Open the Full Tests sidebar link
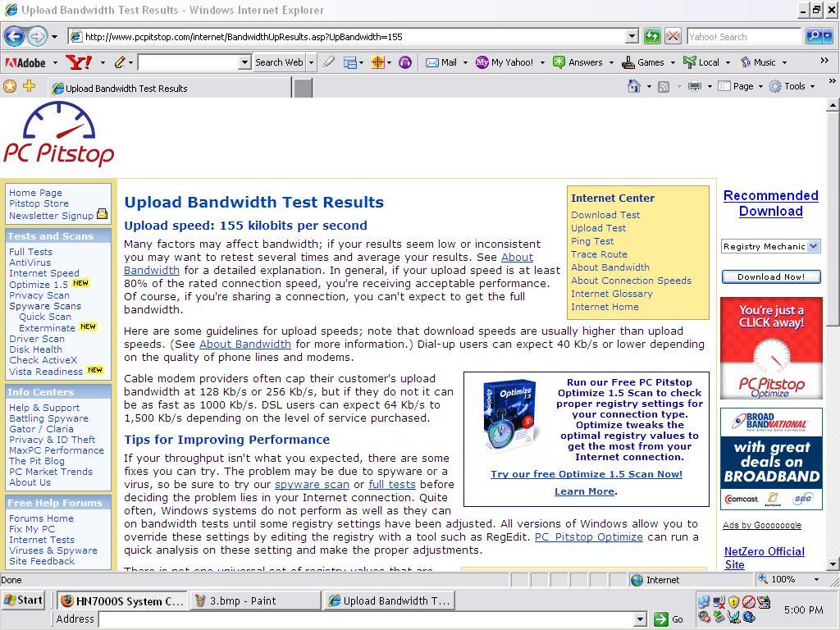The height and width of the screenshot is (630, 840). click(30, 252)
